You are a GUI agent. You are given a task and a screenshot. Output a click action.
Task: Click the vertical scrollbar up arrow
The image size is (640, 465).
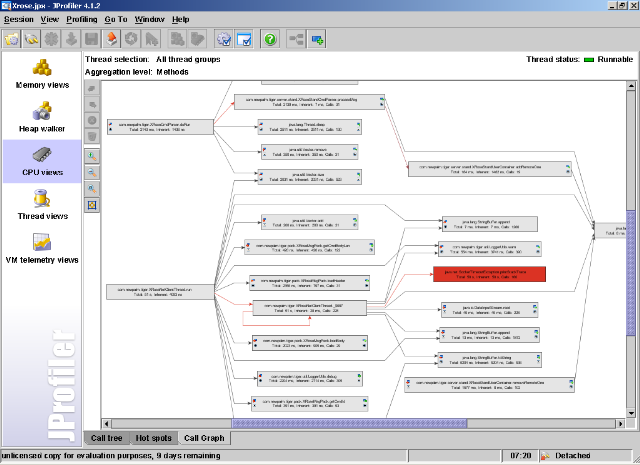tap(631, 86)
